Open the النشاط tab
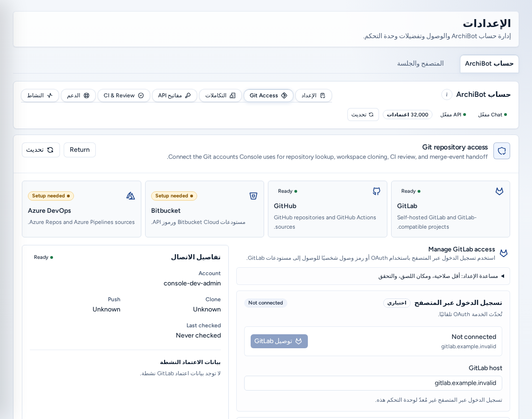This screenshot has height=419, width=532. 40,95
